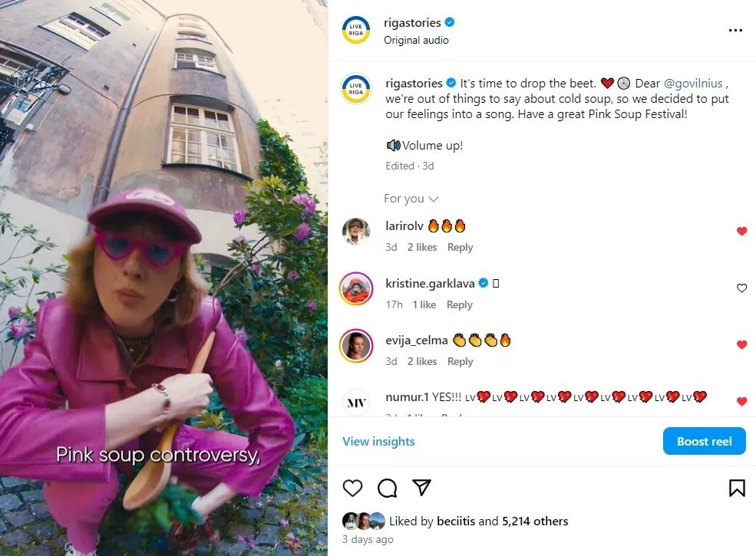Open the three-dot more options menu
The width and height of the screenshot is (756, 556).
click(x=735, y=31)
